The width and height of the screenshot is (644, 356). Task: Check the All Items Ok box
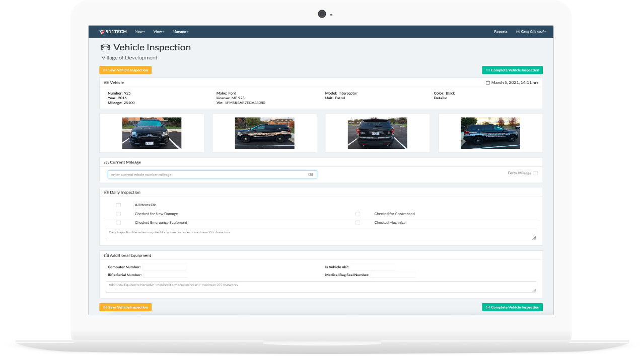point(118,205)
